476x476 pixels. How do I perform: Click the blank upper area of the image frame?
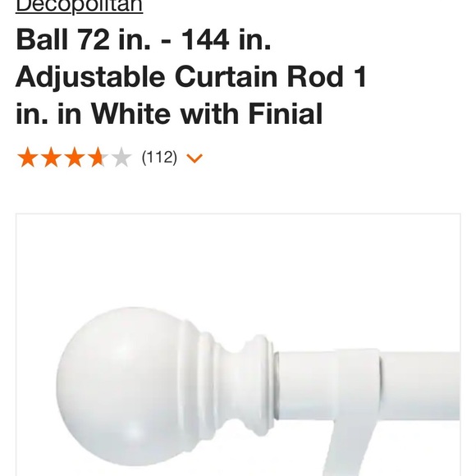[238, 258]
